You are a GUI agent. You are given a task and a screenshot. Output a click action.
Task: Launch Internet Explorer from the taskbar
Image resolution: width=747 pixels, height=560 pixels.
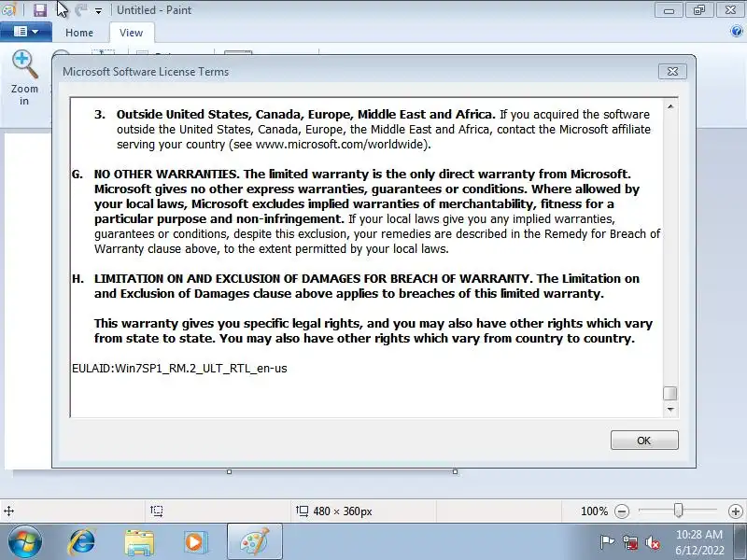point(82,542)
